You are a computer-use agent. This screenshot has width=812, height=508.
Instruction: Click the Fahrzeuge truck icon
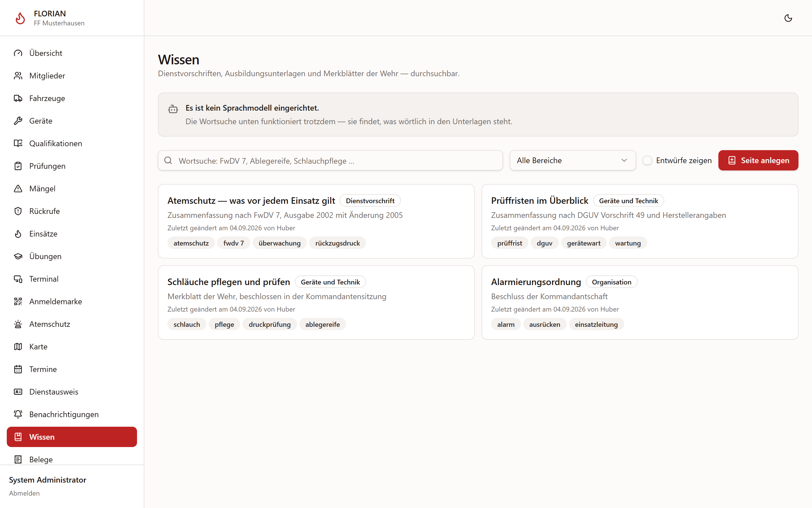point(18,98)
